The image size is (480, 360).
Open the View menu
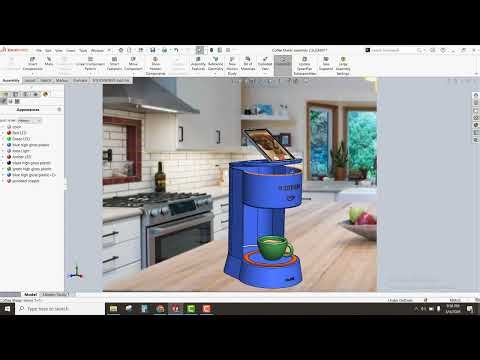(x=59, y=50)
